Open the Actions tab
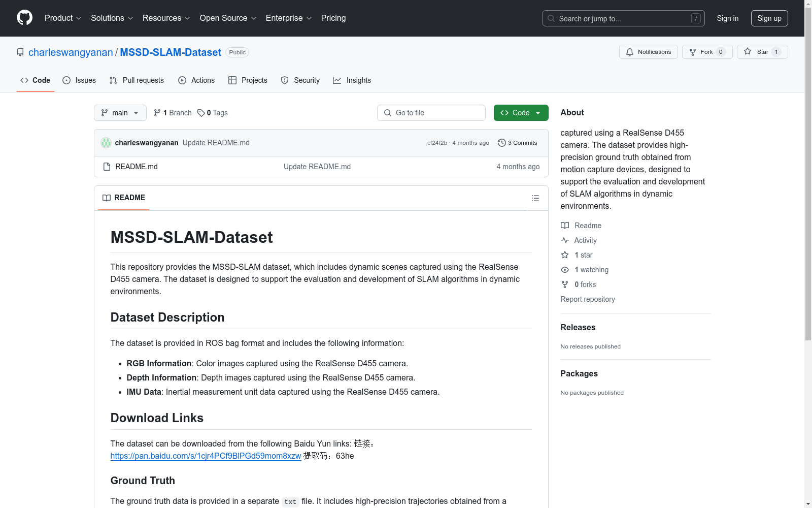This screenshot has height=508, width=812. point(196,80)
